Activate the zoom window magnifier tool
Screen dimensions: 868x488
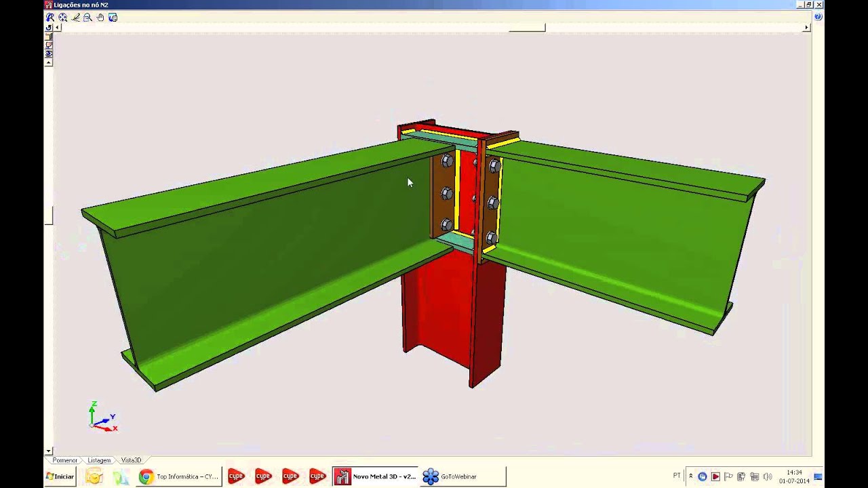tap(87, 18)
